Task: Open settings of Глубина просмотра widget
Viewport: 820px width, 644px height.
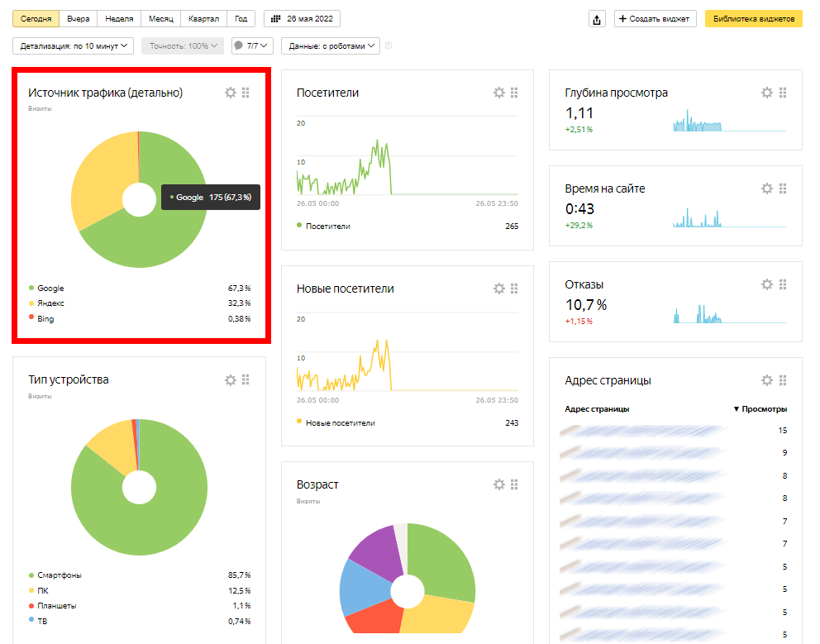Action: [766, 93]
